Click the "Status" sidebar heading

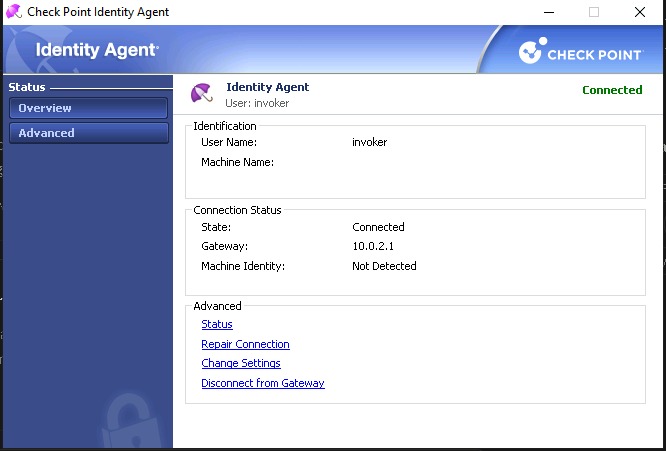point(27,87)
